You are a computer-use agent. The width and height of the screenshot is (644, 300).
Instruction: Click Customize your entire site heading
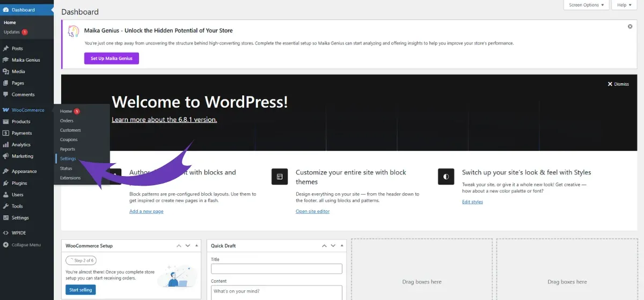[x=351, y=177]
